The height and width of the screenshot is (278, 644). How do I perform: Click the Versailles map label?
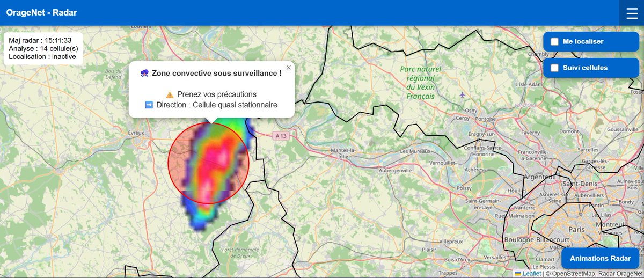tap(493, 257)
